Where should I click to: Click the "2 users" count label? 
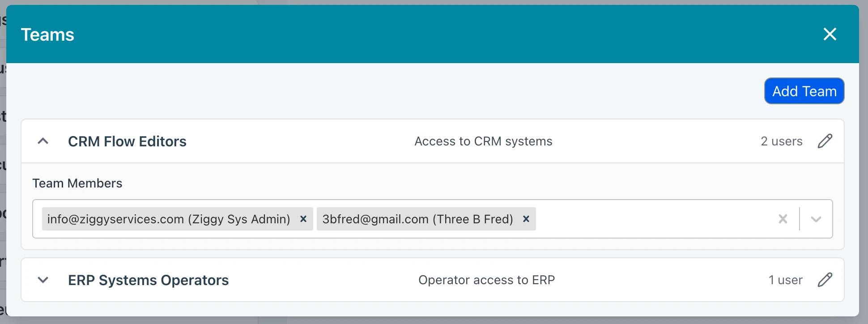[781, 141]
